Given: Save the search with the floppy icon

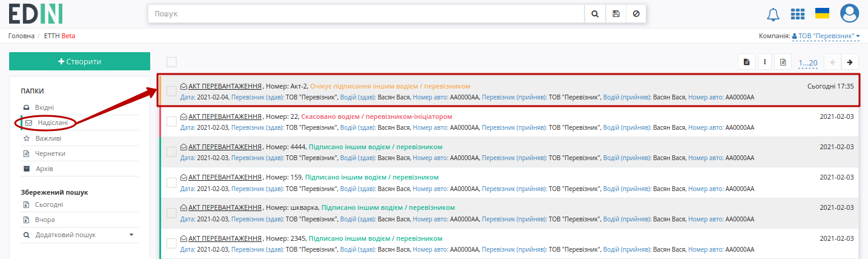Looking at the screenshot, I should (x=616, y=13).
